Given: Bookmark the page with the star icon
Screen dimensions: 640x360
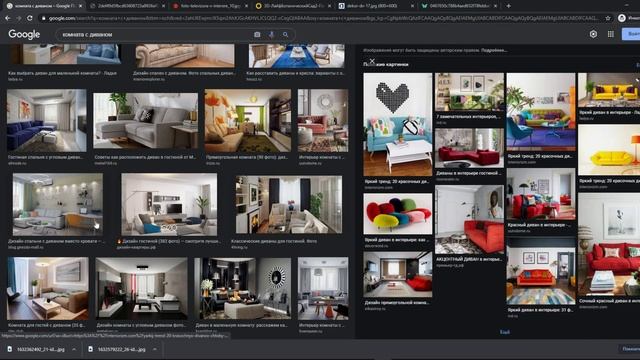Looking at the screenshot, I should coord(608,18).
